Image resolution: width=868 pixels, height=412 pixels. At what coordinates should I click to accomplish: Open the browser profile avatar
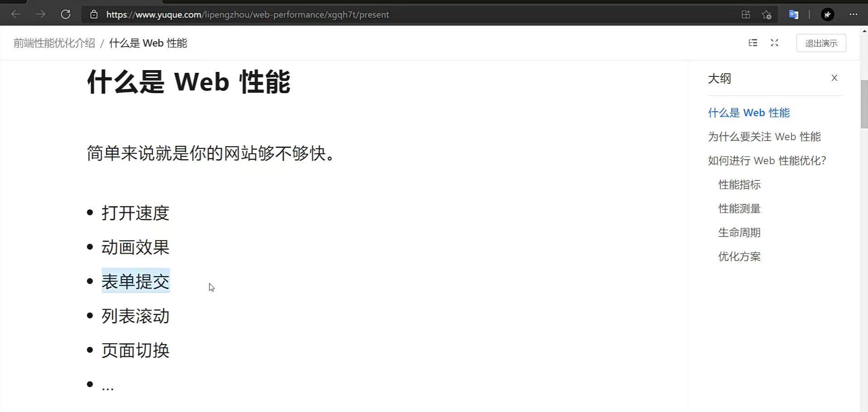click(x=827, y=14)
